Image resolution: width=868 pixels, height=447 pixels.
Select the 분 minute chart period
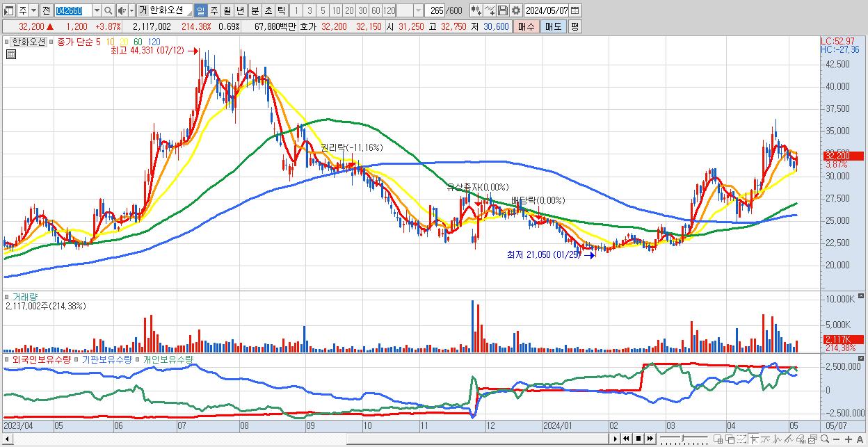255,10
